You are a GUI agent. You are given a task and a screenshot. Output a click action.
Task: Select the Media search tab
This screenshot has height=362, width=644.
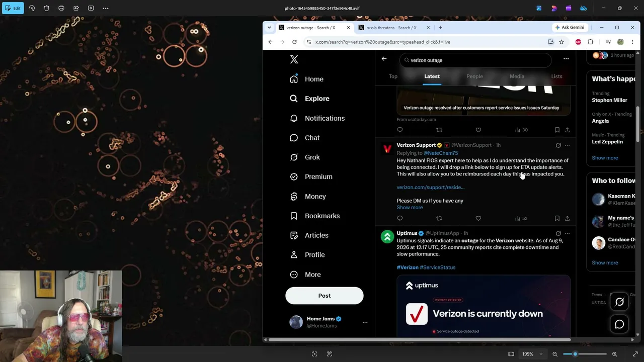[517, 76]
